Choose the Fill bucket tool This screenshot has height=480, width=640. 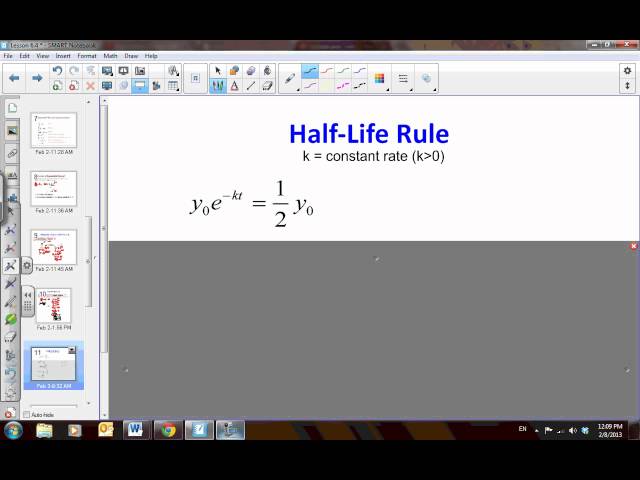point(267,71)
